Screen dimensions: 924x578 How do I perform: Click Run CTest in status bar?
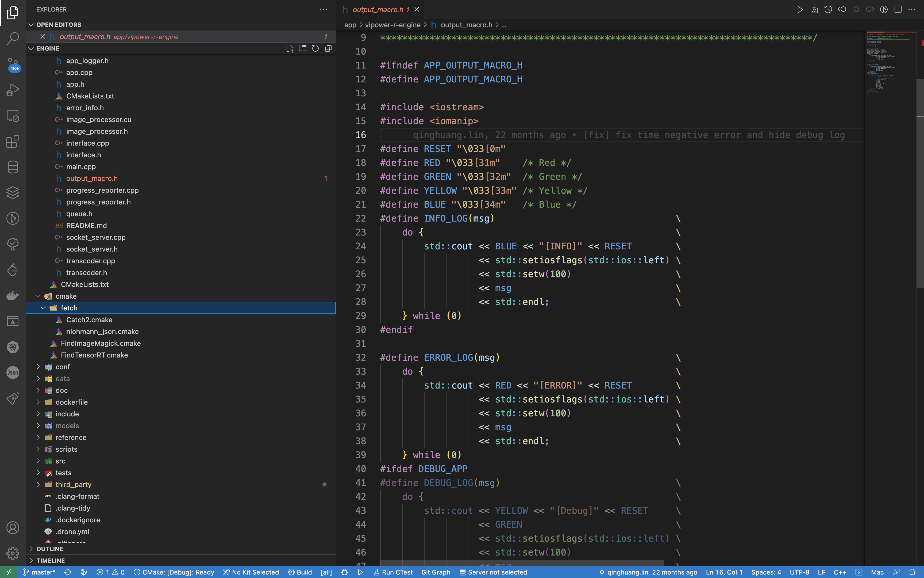393,572
